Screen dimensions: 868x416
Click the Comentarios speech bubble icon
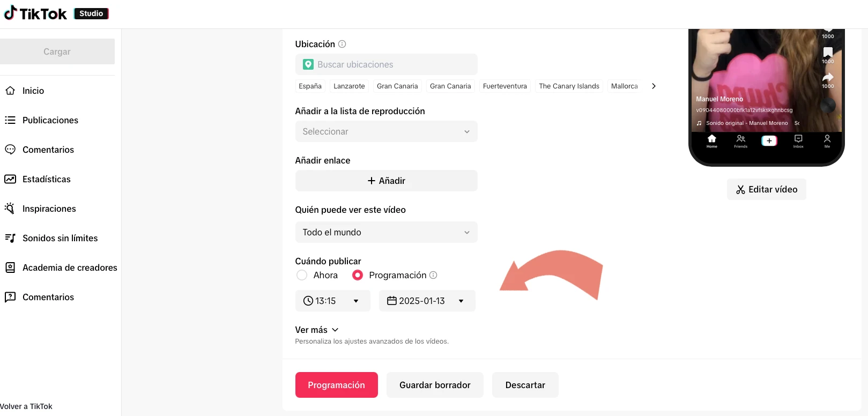10,150
